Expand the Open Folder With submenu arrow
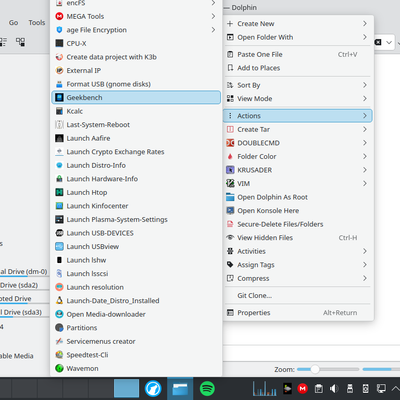Screen dimensions: 400x400 [x=365, y=37]
